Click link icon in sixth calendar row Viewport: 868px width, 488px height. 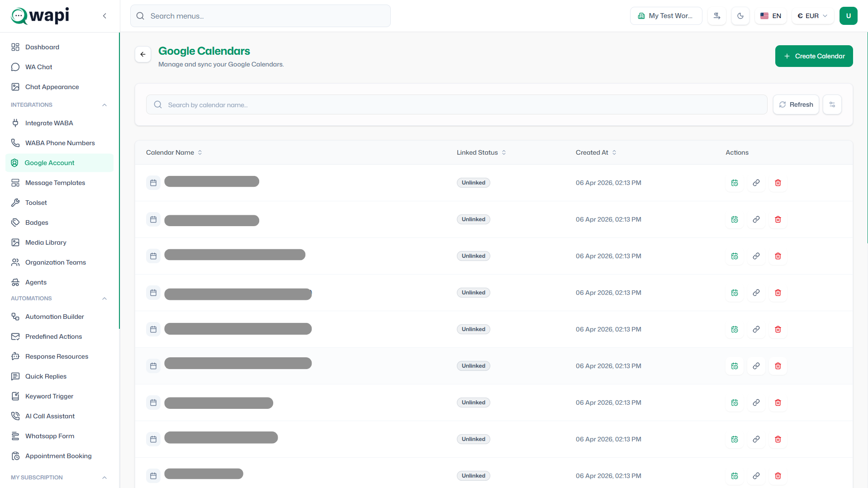(756, 366)
